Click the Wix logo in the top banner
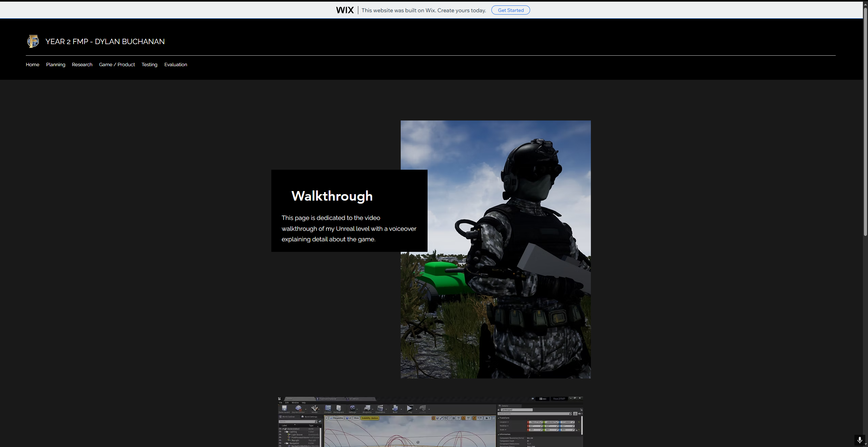Screen dimensions: 868x447 tap(345, 10)
